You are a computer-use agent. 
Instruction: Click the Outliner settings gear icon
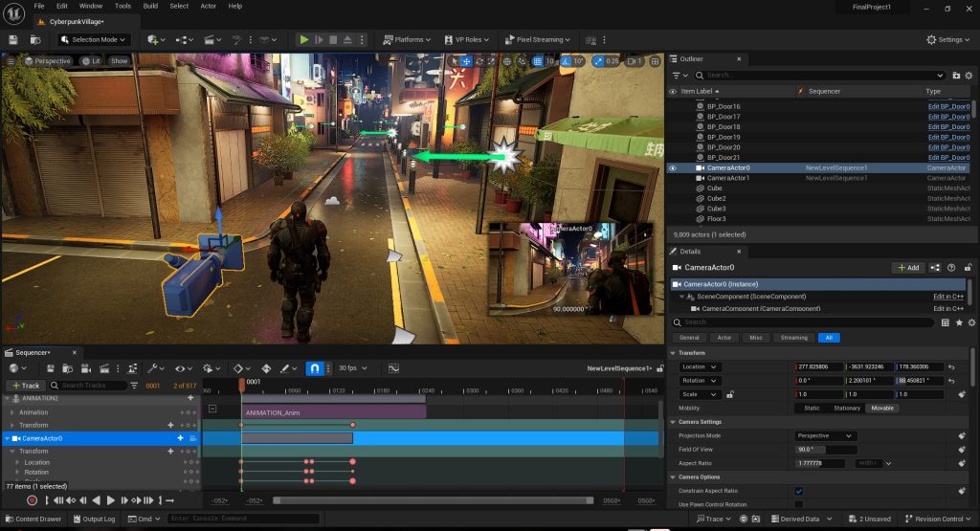tap(969, 75)
